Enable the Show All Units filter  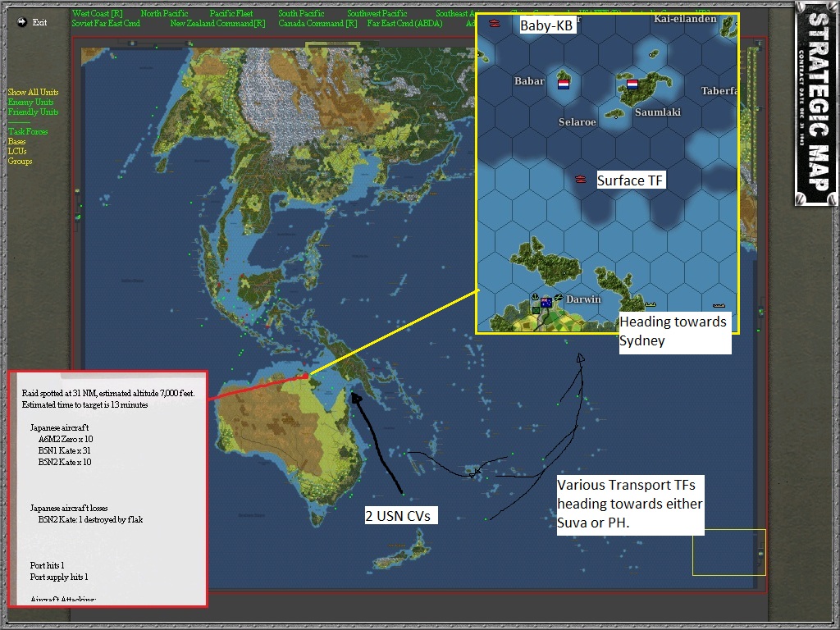[33, 92]
